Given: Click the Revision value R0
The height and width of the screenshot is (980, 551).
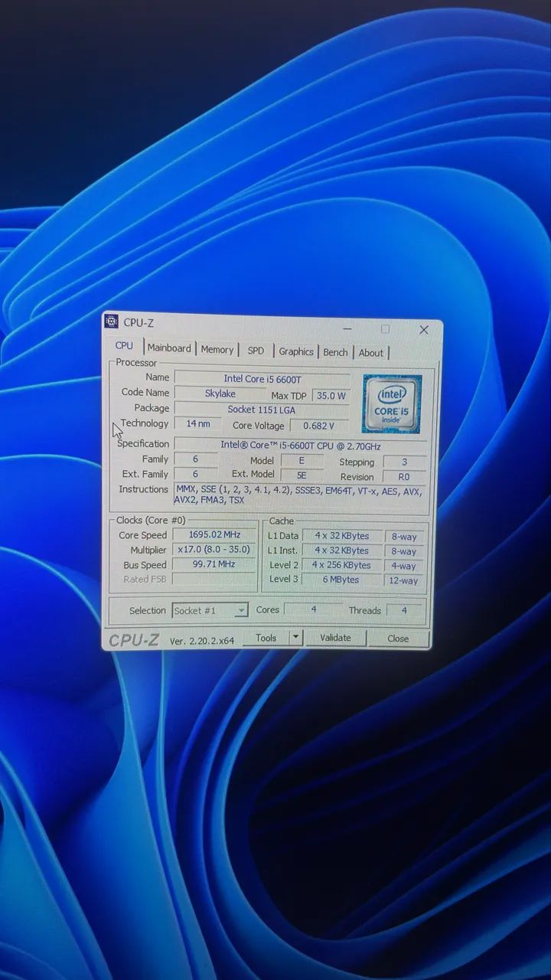Looking at the screenshot, I should pyautogui.click(x=404, y=476).
